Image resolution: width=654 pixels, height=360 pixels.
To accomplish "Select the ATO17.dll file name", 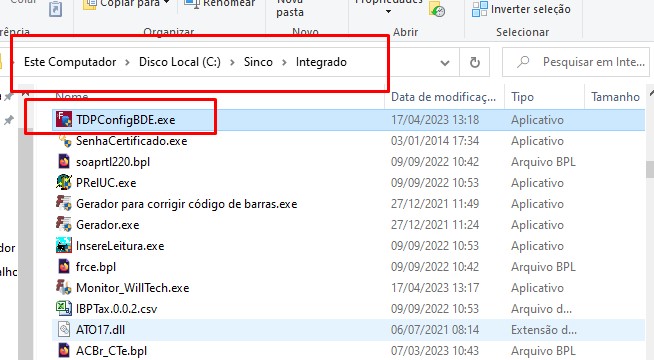I will 100,330.
